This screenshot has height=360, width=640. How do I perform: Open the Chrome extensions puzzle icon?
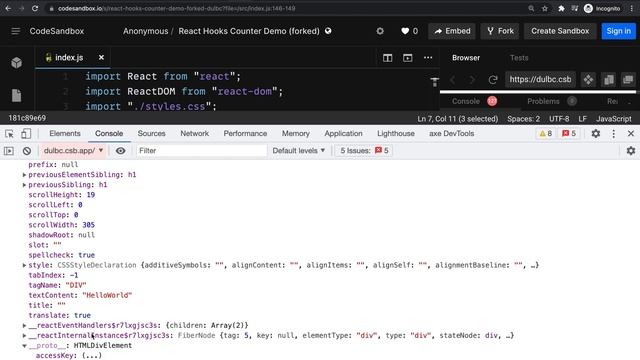coord(561,8)
